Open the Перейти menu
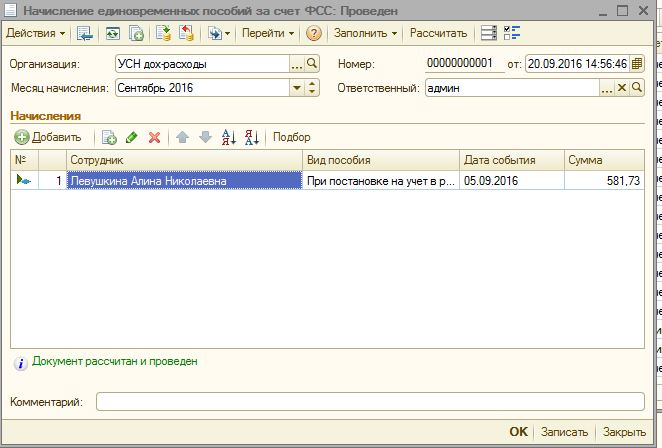The height and width of the screenshot is (448, 662). 269,33
